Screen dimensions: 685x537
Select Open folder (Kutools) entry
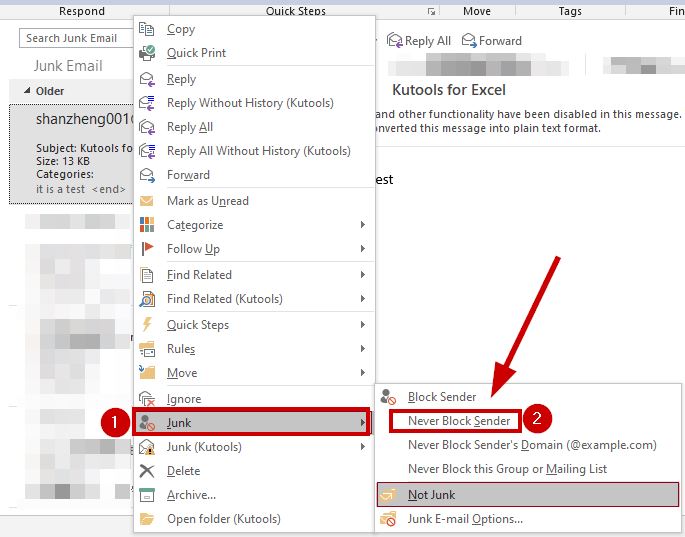pyautogui.click(x=254, y=519)
